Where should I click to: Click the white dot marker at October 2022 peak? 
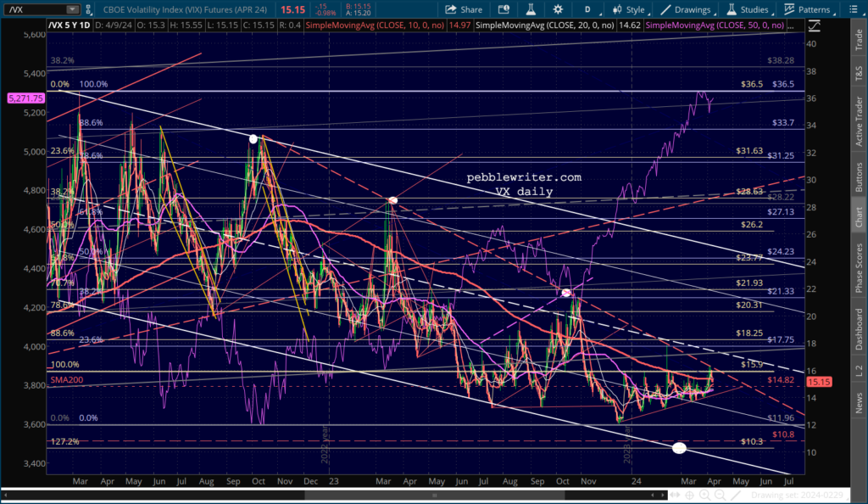point(253,139)
